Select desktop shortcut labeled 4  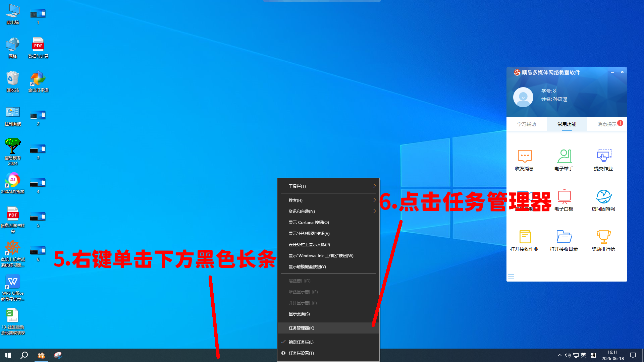click(38, 185)
